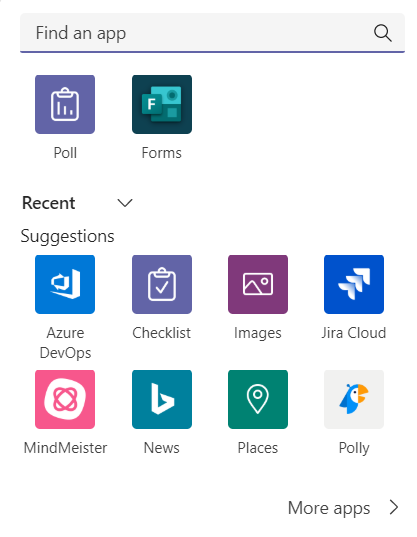
Task: Focus the Find an app field
Action: (x=212, y=33)
